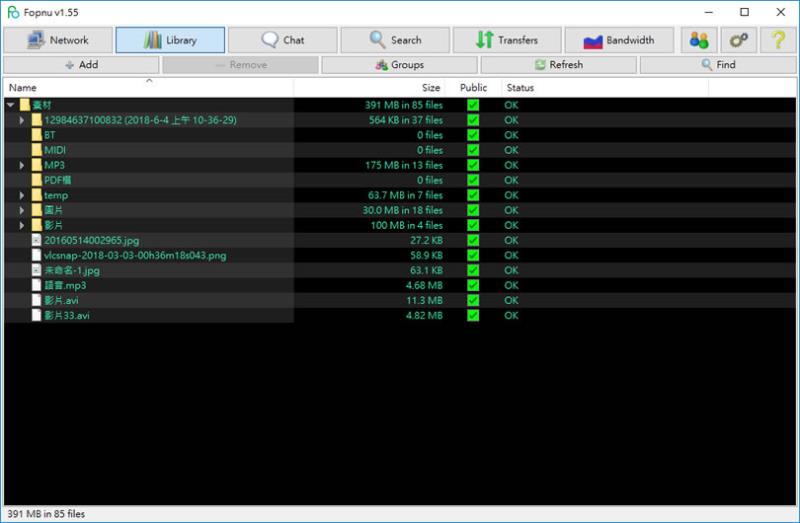This screenshot has width=800, height=523.
Task: Open the Chat tab
Action: click(x=283, y=40)
